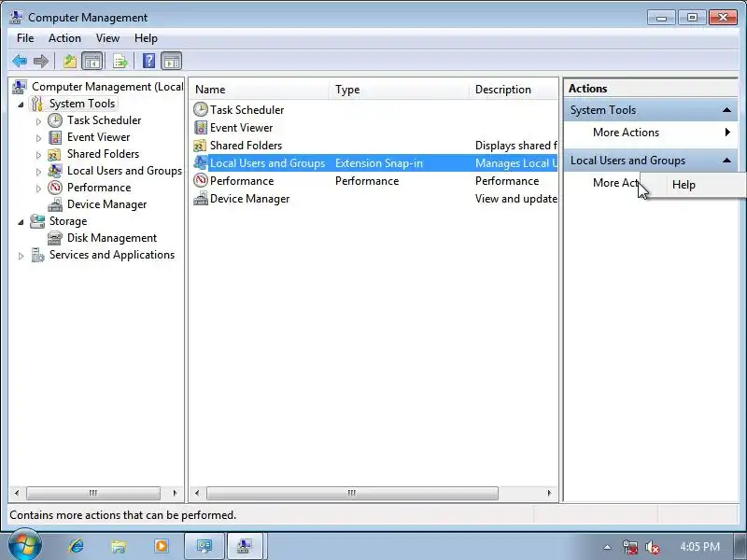Collapse System Tools section in Actions pane
The image size is (747, 560).
(726, 110)
